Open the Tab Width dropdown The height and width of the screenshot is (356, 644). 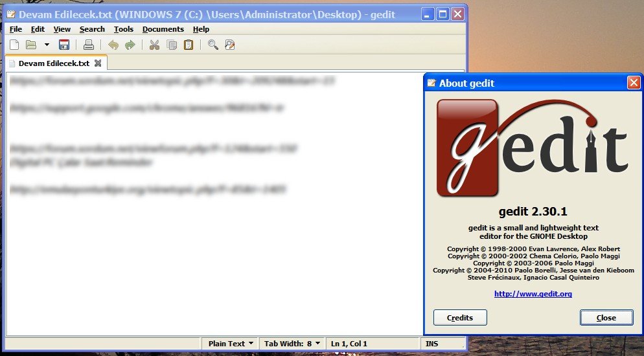click(x=292, y=344)
